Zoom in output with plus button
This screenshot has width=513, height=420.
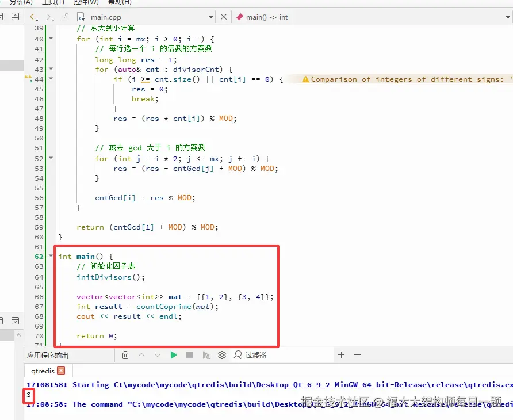coord(341,354)
